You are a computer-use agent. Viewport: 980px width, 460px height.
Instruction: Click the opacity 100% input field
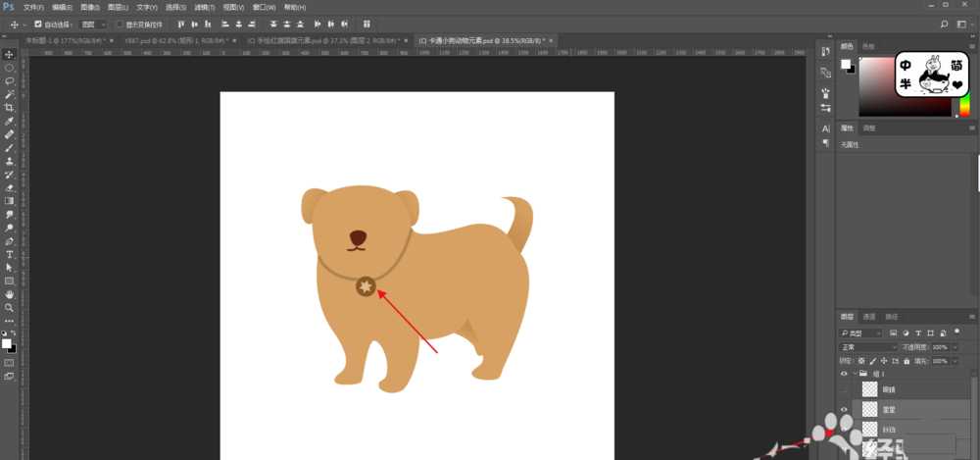942,347
